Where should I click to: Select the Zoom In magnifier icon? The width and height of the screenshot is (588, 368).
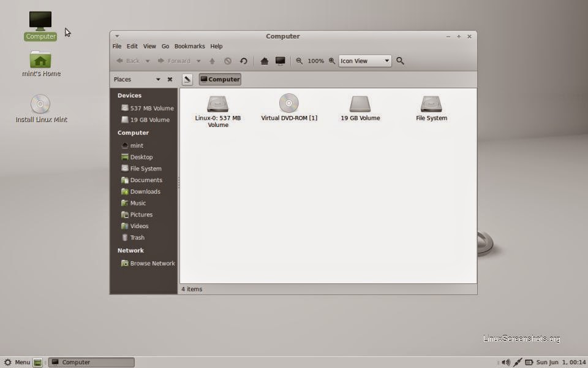coord(331,61)
